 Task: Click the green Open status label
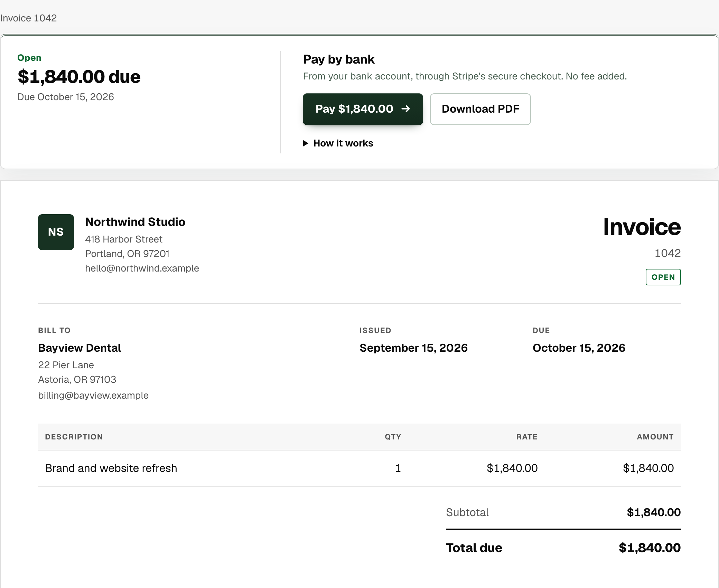click(29, 58)
